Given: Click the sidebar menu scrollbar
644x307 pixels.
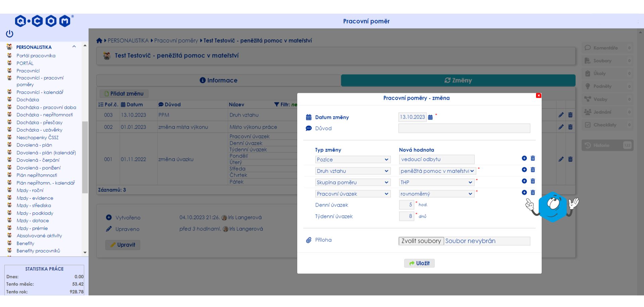Looking at the screenshot, I should 85,157.
